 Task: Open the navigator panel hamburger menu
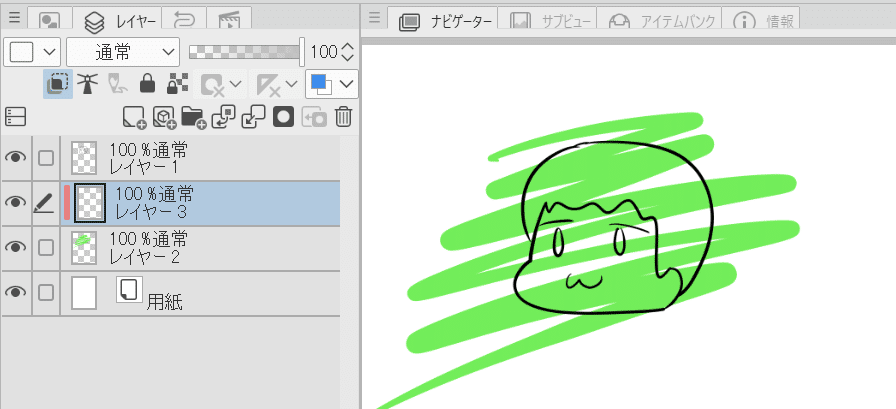click(x=374, y=18)
